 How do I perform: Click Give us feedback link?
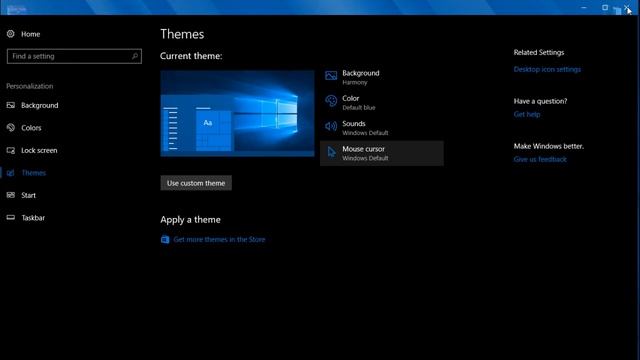(540, 159)
